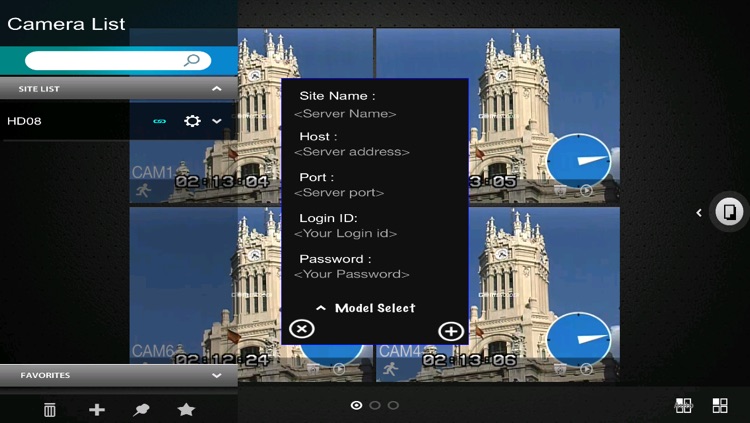The width and height of the screenshot is (750, 423).
Task: Expand side panel with left arrow
Action: click(x=699, y=212)
